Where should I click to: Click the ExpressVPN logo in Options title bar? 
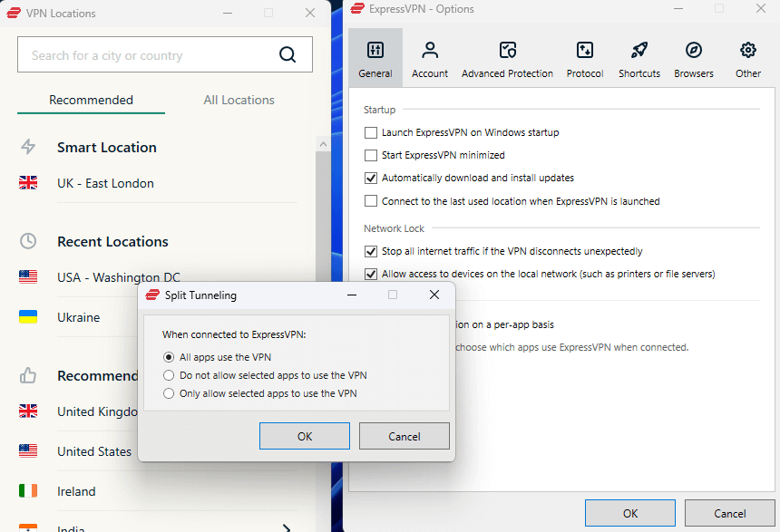point(357,8)
